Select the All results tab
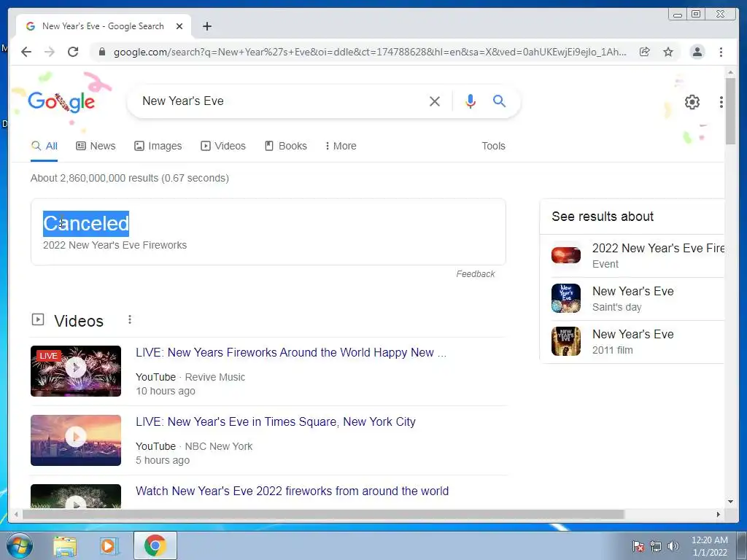Screen dimensions: 747x560 (44, 146)
